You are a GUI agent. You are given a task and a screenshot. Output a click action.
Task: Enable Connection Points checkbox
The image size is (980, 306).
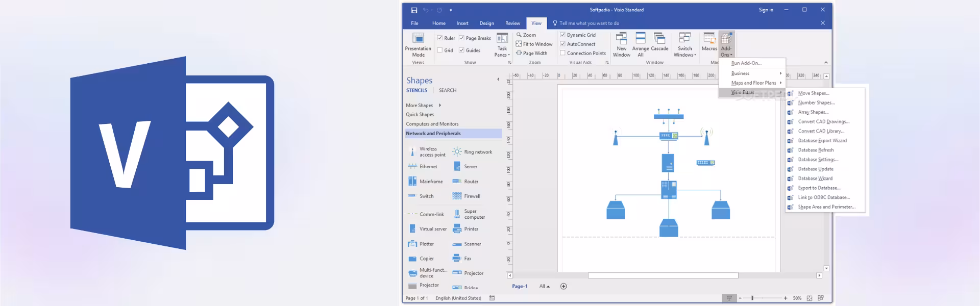(562, 53)
